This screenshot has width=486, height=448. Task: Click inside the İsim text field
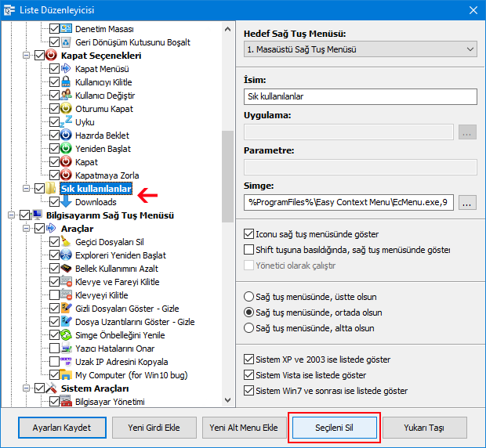[360, 97]
